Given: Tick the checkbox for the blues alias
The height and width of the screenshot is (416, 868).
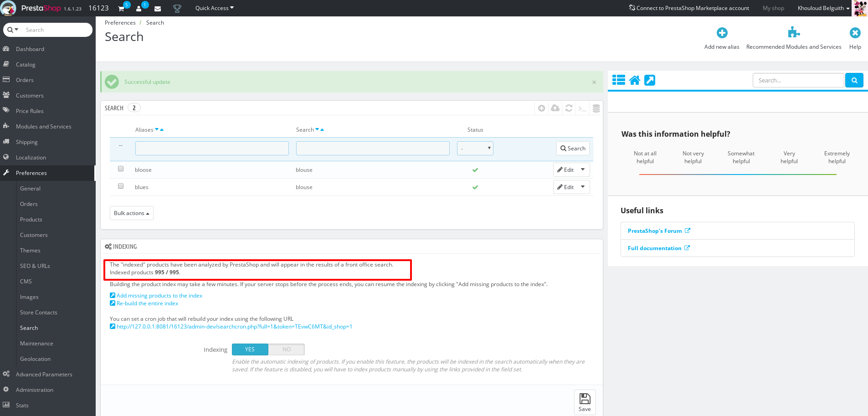Looking at the screenshot, I should click(x=121, y=186).
